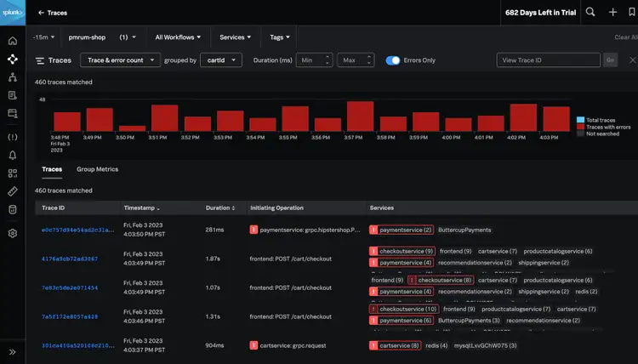Viewport: 638px width, 364px height.
Task: Switch to Group Metrics tab
Action: coord(97,169)
